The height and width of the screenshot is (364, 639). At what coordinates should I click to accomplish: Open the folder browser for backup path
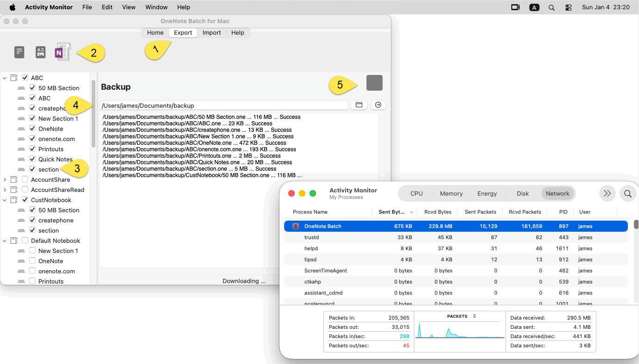tap(359, 105)
